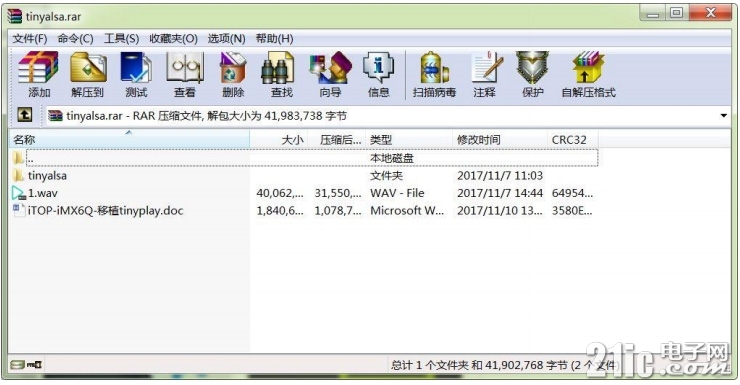Maximize the tinyalsa.rar window
Viewport: 740px width, 385px height.
(677, 13)
